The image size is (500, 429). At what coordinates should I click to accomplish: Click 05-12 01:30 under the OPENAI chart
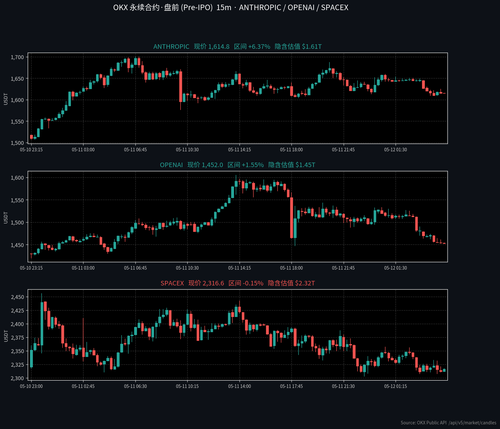coord(395,268)
